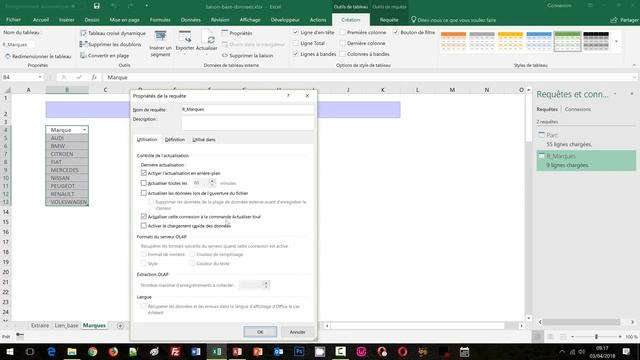Switch to the Lien_base sheet tab
This screenshot has width=640, height=360.
click(x=66, y=326)
